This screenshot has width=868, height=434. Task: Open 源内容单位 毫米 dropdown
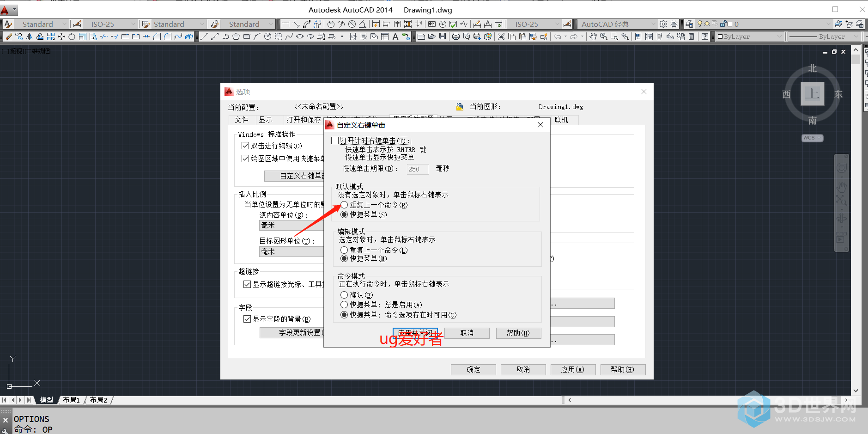[291, 225]
